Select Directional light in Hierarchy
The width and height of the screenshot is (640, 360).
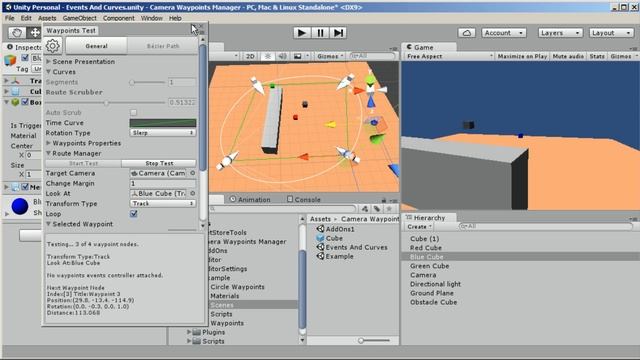435,284
